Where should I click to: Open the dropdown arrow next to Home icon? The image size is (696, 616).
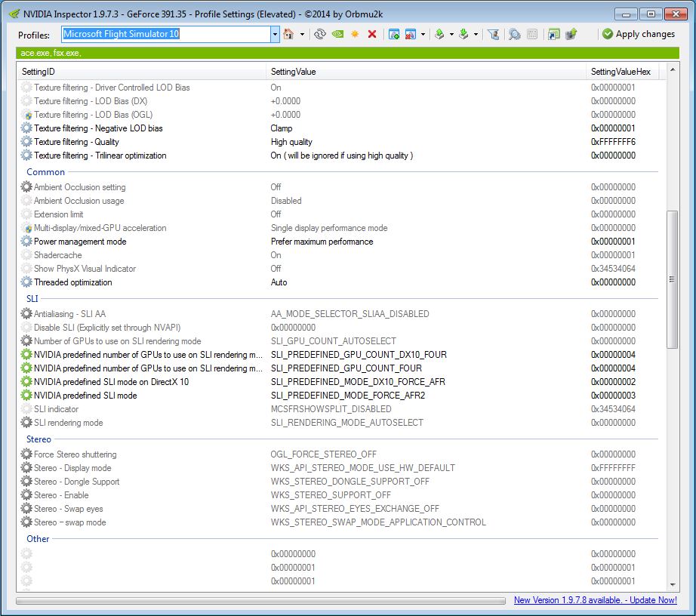[302, 34]
